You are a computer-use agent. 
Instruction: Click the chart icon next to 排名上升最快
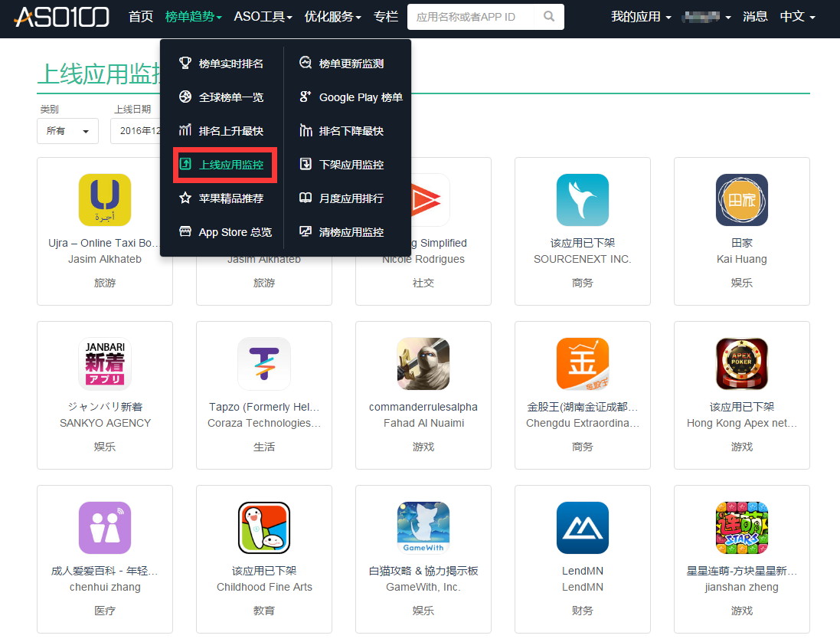185,130
